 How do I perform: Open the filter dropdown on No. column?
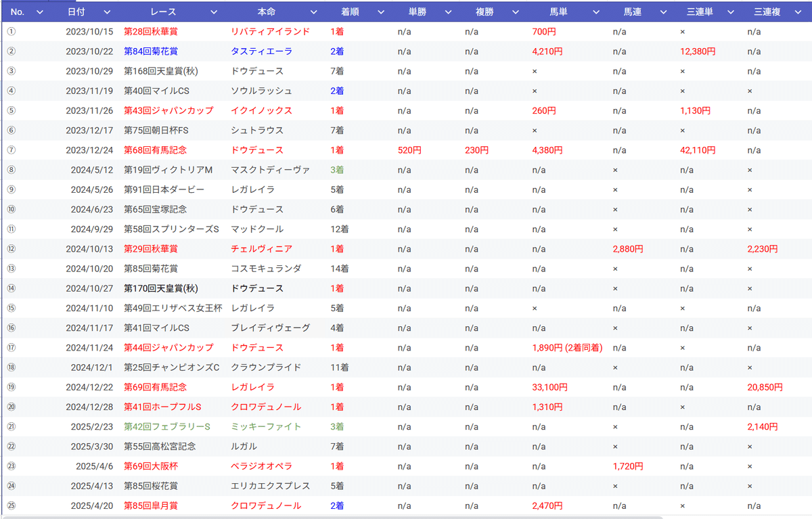tap(39, 12)
